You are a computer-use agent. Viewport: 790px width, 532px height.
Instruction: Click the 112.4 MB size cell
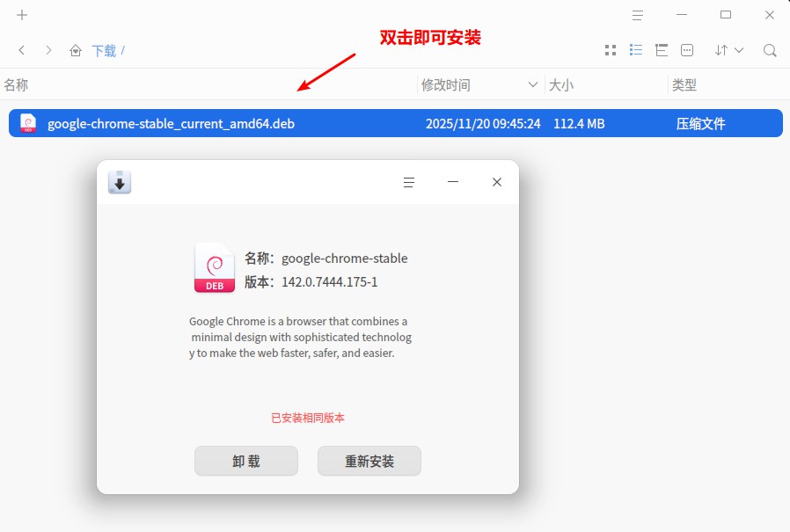[579, 124]
